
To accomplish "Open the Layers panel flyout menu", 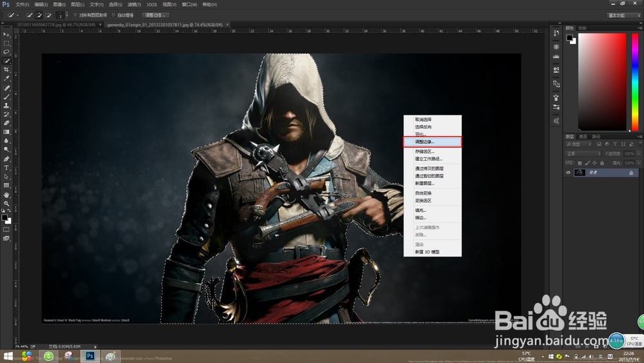I will [x=639, y=137].
